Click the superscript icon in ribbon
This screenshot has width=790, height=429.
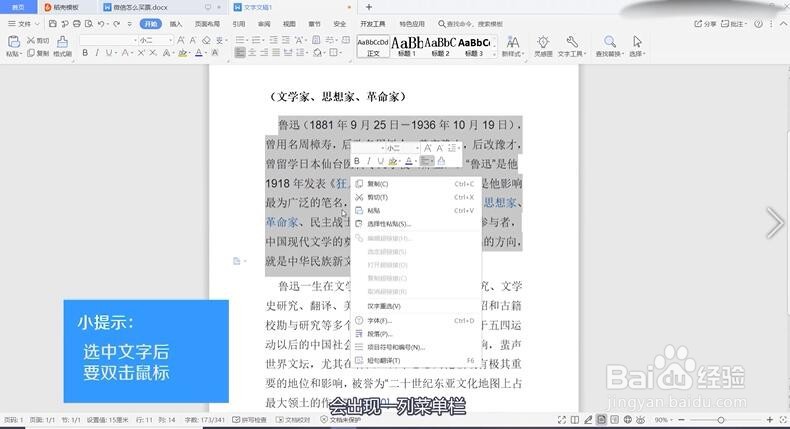coord(141,52)
